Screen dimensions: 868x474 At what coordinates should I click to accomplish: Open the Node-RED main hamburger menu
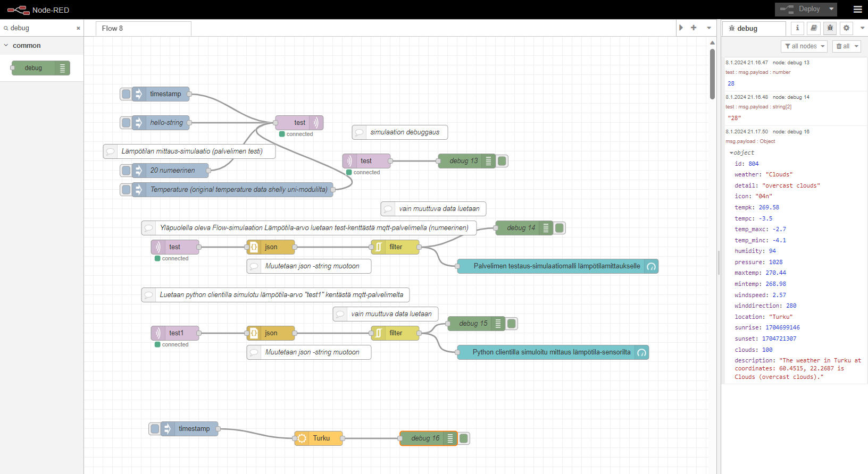(857, 10)
